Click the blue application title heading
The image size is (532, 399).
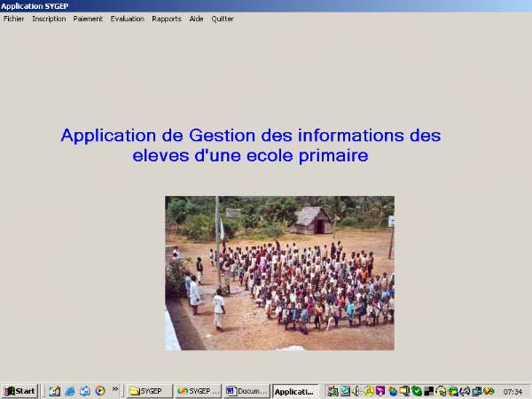click(251, 145)
